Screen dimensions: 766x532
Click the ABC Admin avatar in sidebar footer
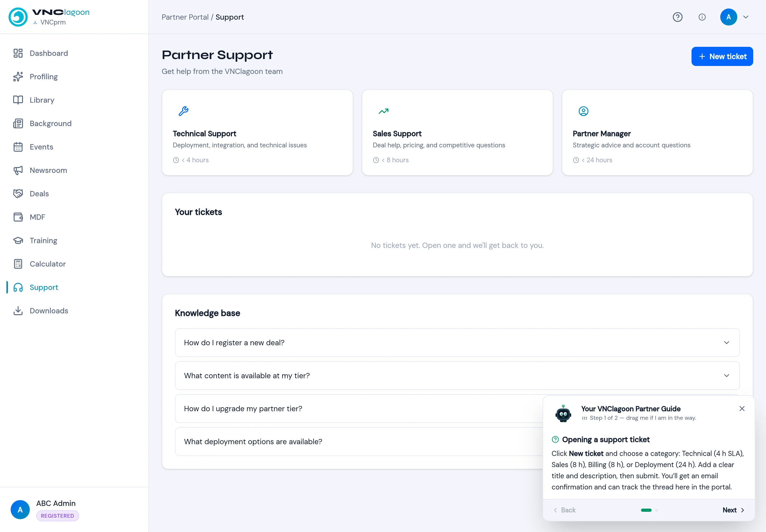(x=20, y=510)
